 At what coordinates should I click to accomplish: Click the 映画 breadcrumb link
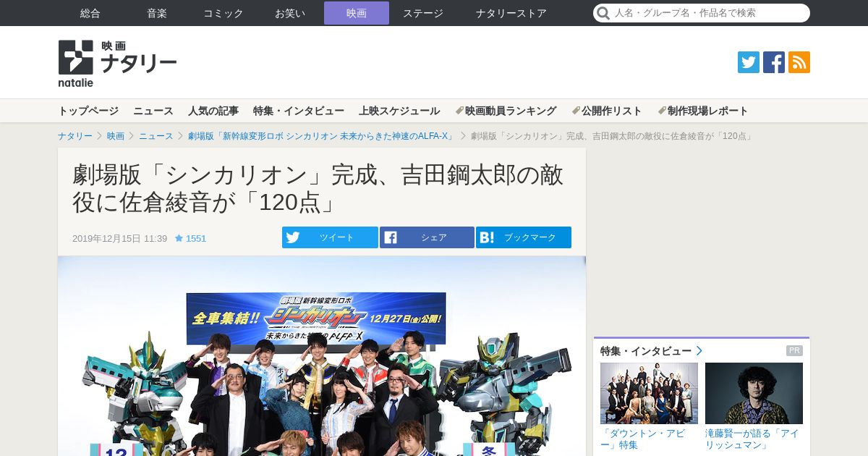(x=116, y=136)
